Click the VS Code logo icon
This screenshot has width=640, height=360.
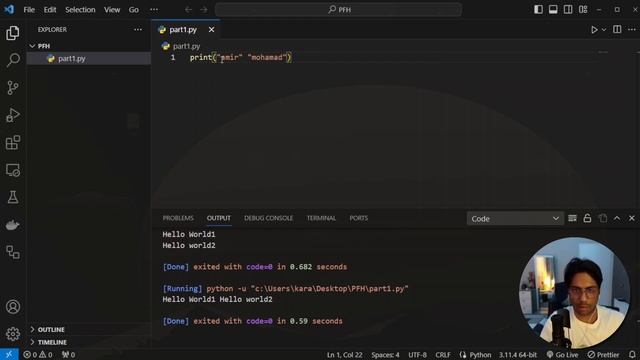click(9, 9)
